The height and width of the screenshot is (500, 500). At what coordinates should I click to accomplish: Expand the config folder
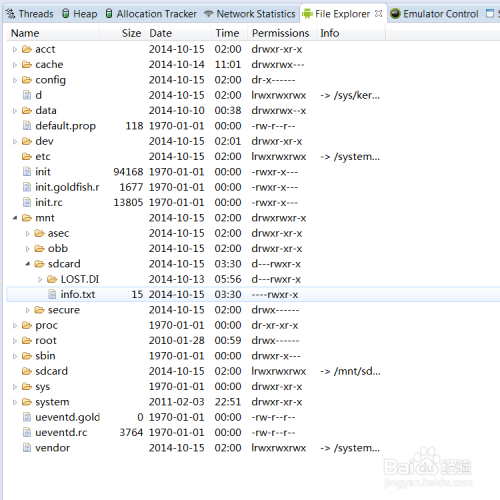coord(15,80)
